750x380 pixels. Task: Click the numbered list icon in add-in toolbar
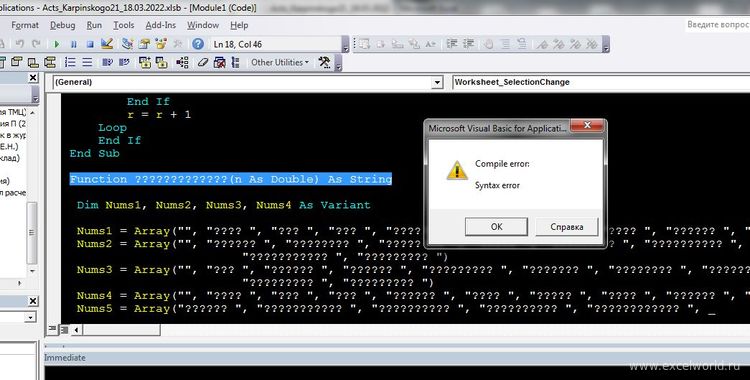coord(70,62)
